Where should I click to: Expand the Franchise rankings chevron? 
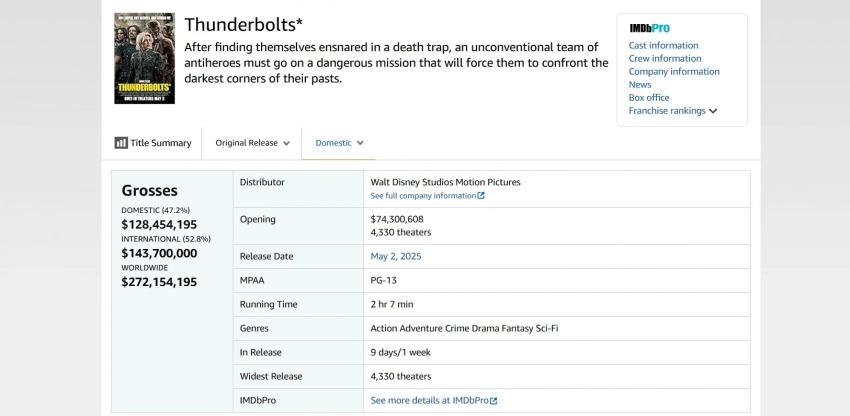coord(713,111)
